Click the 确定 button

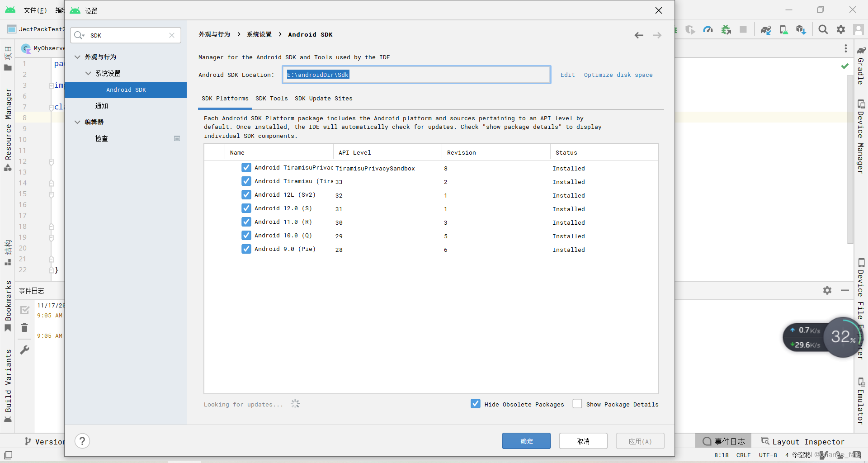point(526,441)
